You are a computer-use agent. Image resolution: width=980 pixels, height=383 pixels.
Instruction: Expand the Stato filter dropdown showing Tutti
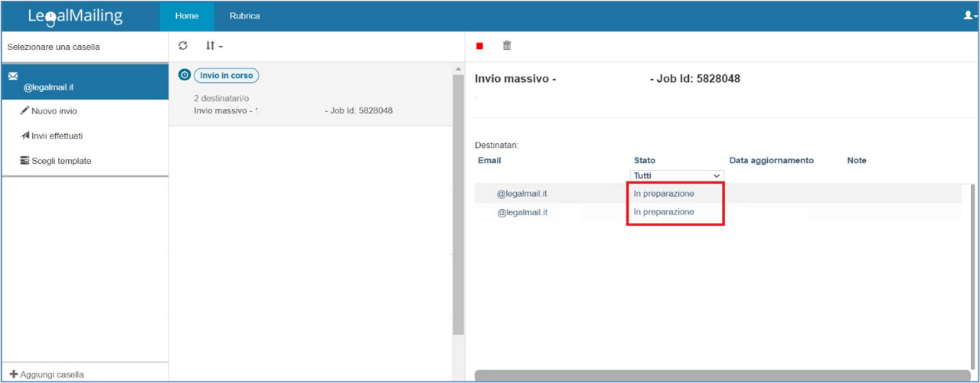[x=677, y=175]
